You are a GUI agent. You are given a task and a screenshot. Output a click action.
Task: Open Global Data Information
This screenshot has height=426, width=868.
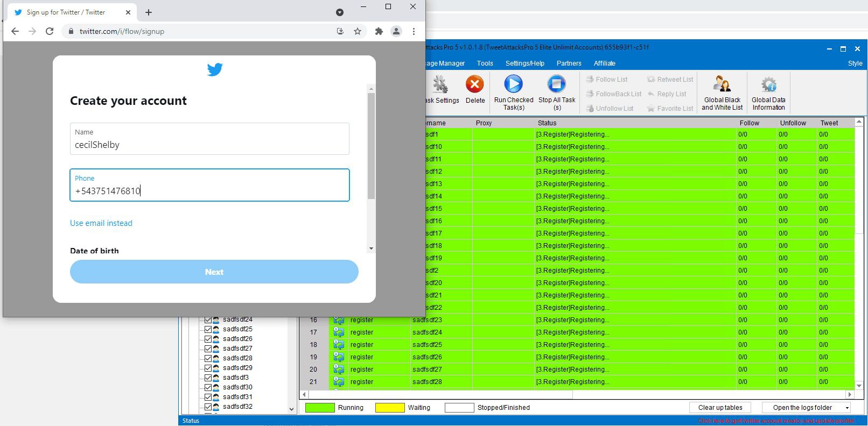pos(768,93)
